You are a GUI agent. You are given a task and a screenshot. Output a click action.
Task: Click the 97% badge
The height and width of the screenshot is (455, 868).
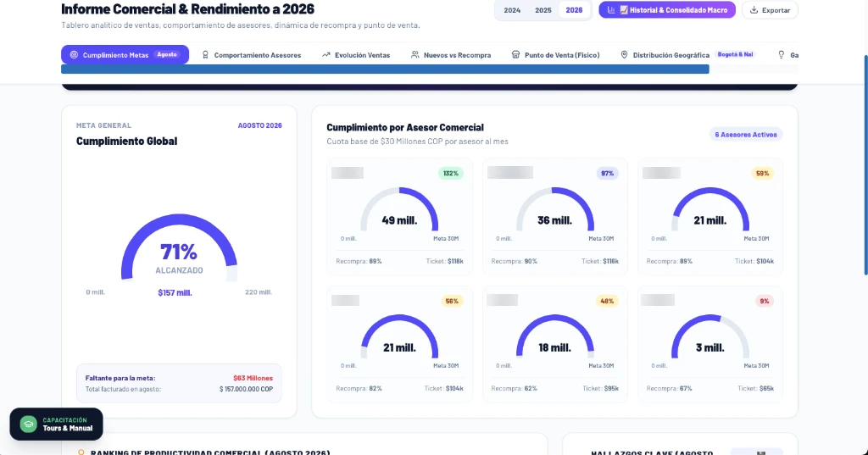tap(607, 173)
